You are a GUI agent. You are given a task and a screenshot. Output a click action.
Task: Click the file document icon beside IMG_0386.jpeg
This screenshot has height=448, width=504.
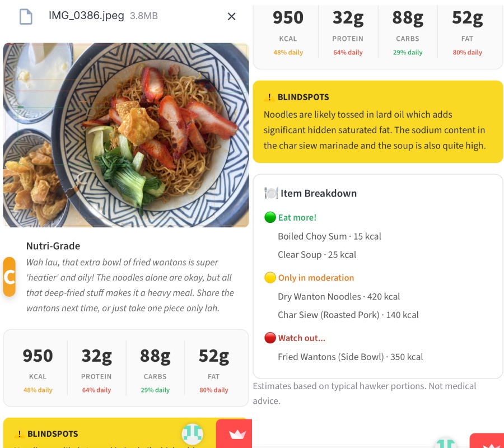(x=26, y=16)
